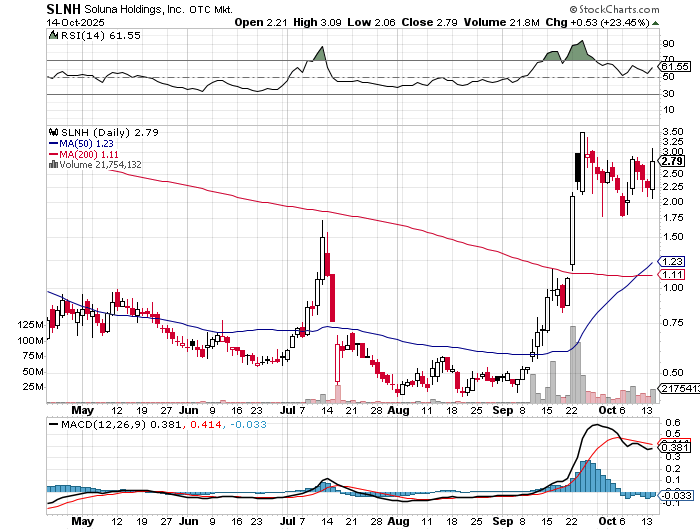
Task: Click the 0.75 price axis label
Action: pos(673,323)
